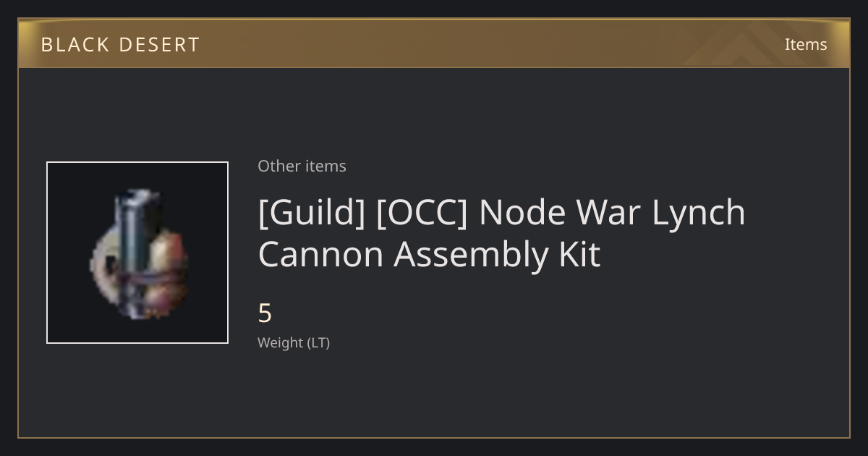This screenshot has width=868, height=456.
Task: Click the [Guild] tag in item title
Action: click(x=311, y=213)
